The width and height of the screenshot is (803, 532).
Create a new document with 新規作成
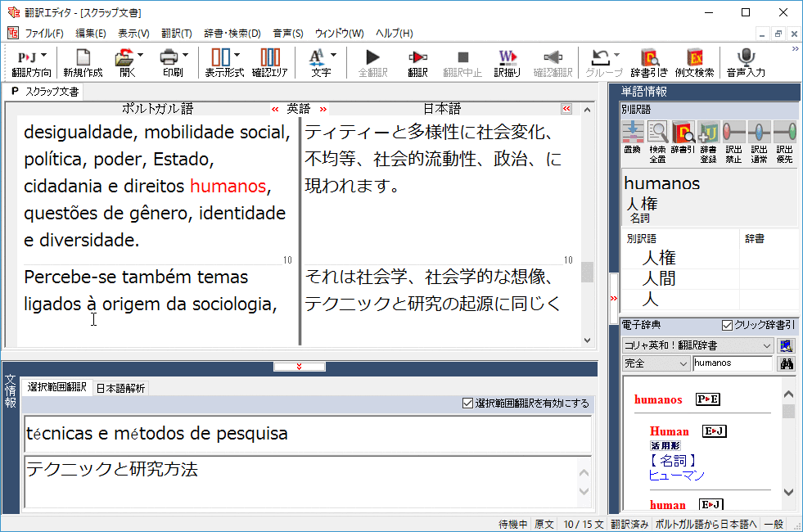(83, 63)
